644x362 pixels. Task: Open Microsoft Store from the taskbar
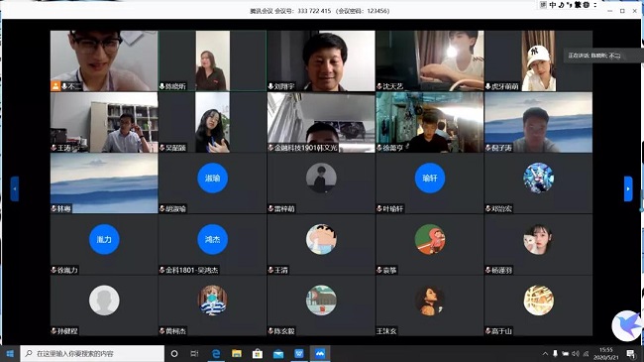pos(258,354)
